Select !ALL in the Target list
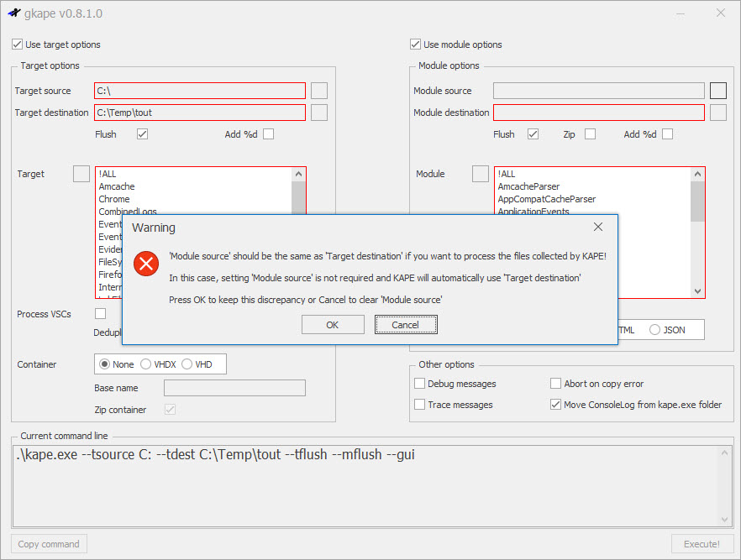The width and height of the screenshot is (741, 560). 108,174
